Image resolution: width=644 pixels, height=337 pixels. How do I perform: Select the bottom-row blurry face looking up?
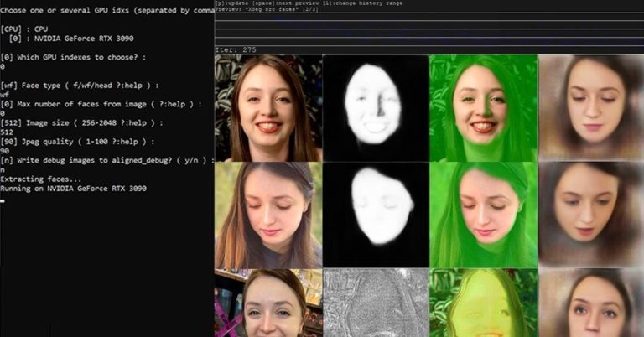[591, 303]
